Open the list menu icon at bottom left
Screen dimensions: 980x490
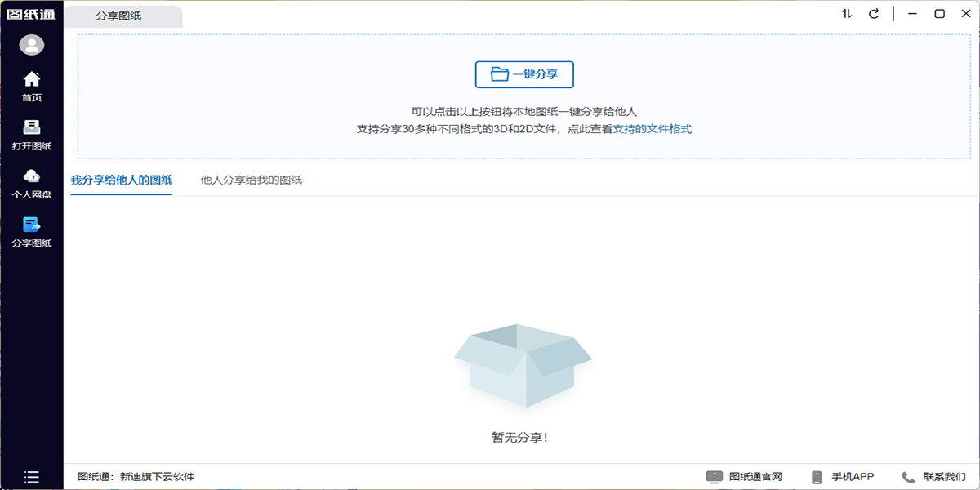(x=31, y=475)
